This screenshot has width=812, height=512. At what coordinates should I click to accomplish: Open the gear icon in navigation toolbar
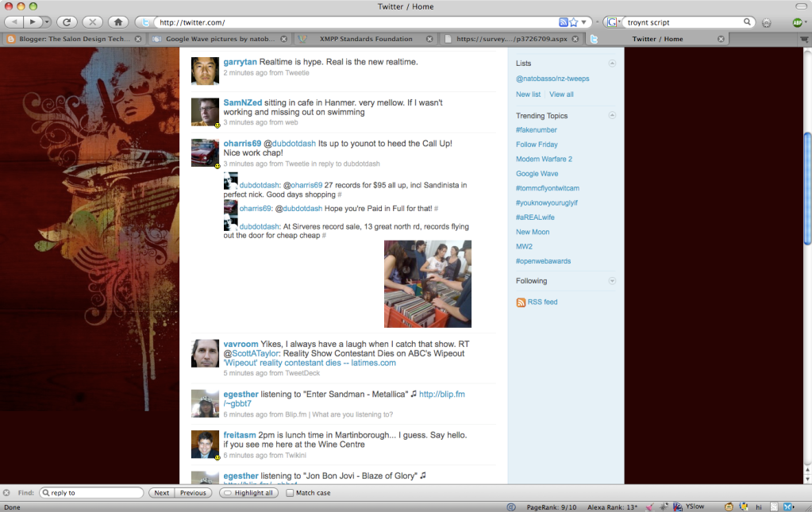tap(767, 22)
